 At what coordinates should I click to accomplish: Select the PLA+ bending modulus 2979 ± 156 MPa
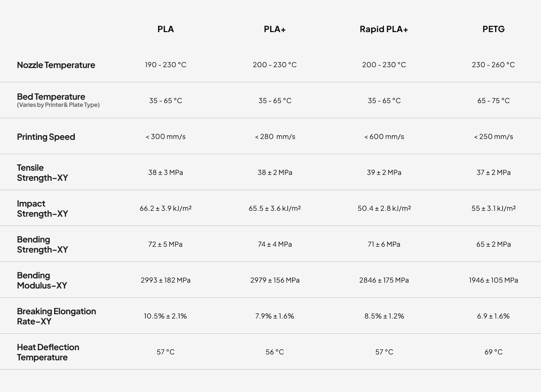pyautogui.click(x=275, y=280)
